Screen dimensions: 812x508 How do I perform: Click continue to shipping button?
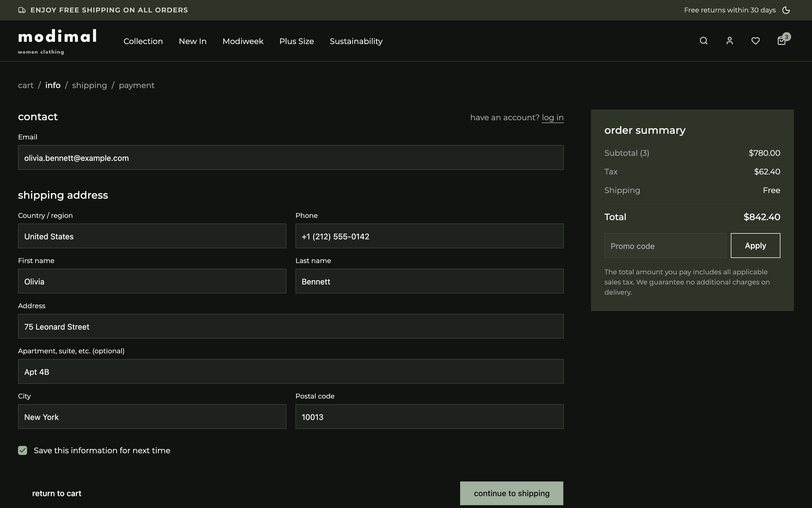click(x=512, y=493)
